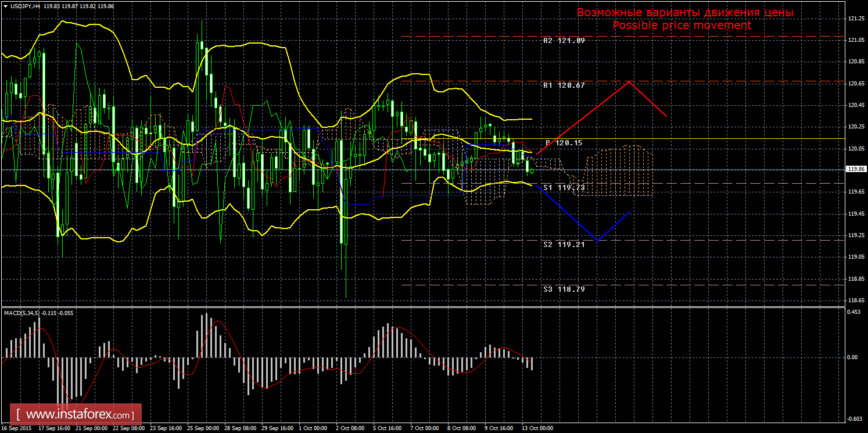868x433 pixels.
Task: Click the current price tag 119.86
Action: pyautogui.click(x=855, y=169)
